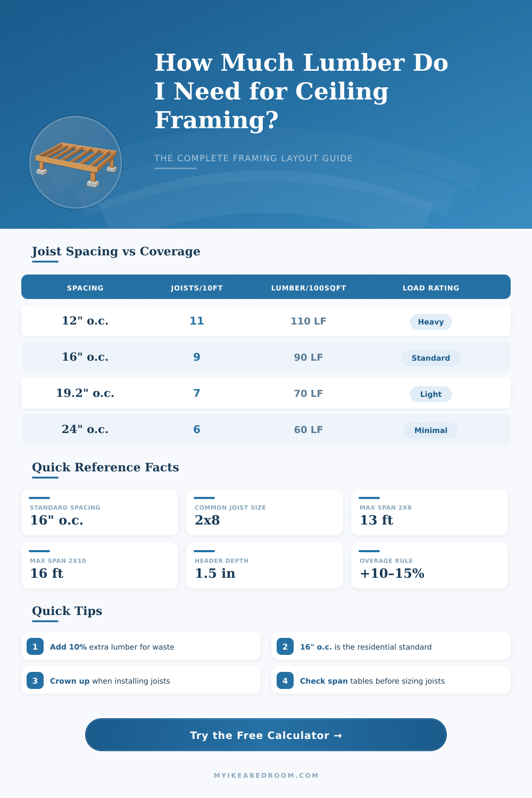The width and height of the screenshot is (532, 798).
Task: Select the LOAD RATING column header
Action: pos(431,287)
